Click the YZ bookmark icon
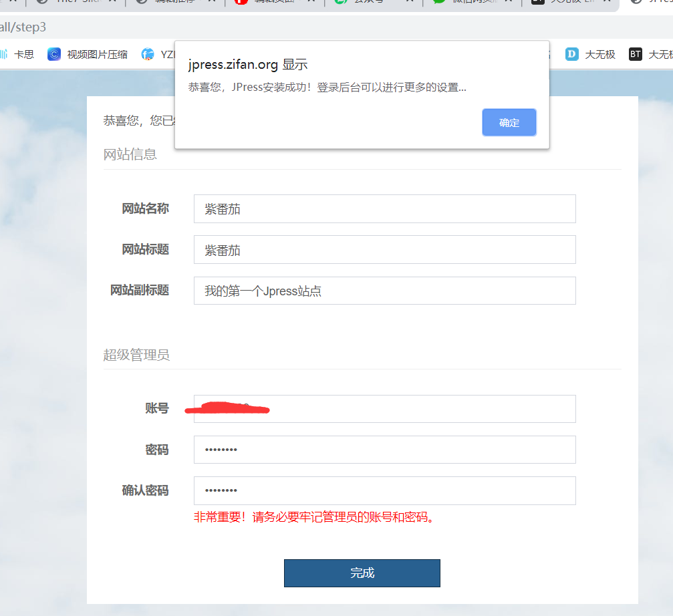The height and width of the screenshot is (616, 673). point(148,54)
